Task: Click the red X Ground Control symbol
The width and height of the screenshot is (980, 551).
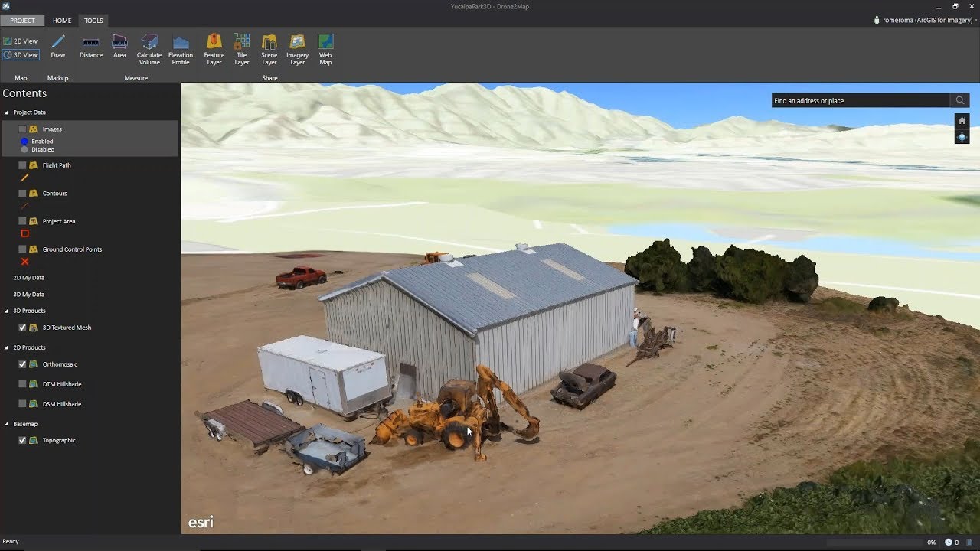Action: click(x=24, y=262)
